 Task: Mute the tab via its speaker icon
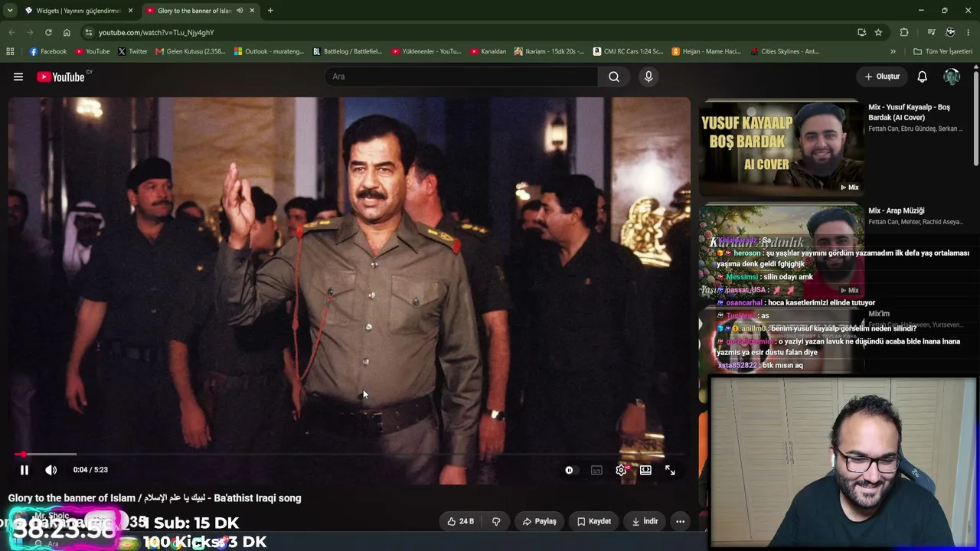240,11
